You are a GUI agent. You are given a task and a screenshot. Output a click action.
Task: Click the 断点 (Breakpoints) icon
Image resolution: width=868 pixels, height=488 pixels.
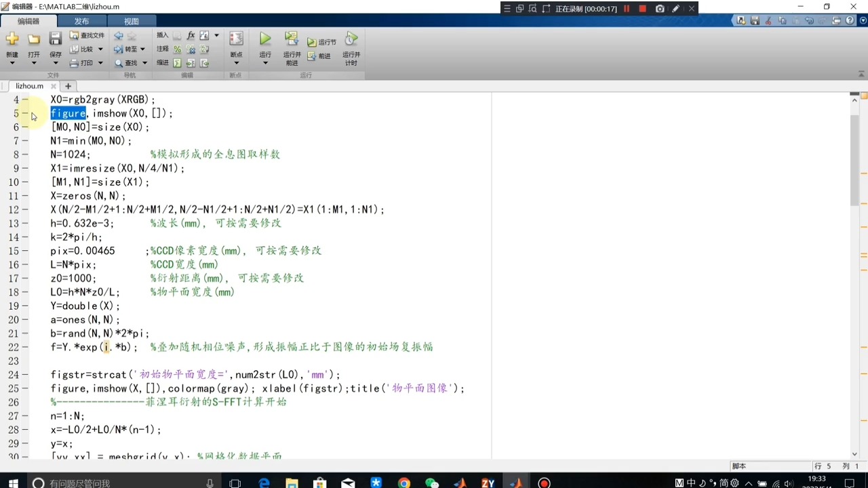click(x=236, y=39)
